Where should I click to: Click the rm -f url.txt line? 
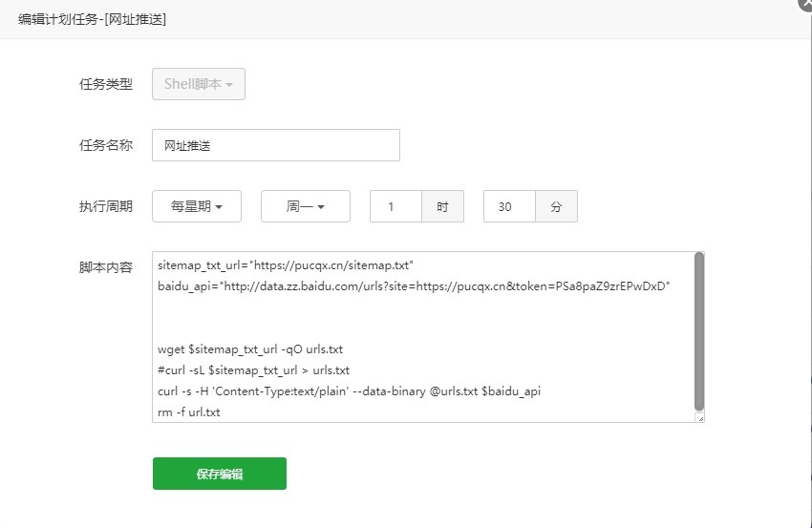pos(189,412)
